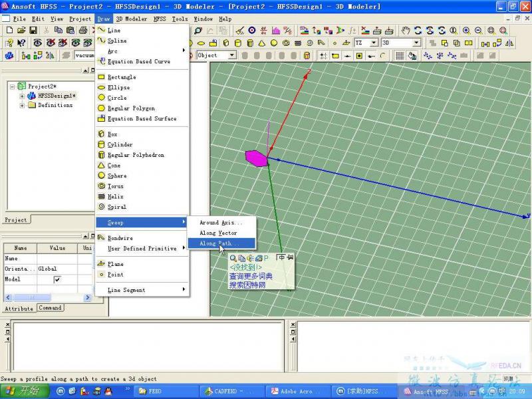This screenshot has width=532, height=399.
Task: Expand the Arc submenu
Action: [x=142, y=51]
